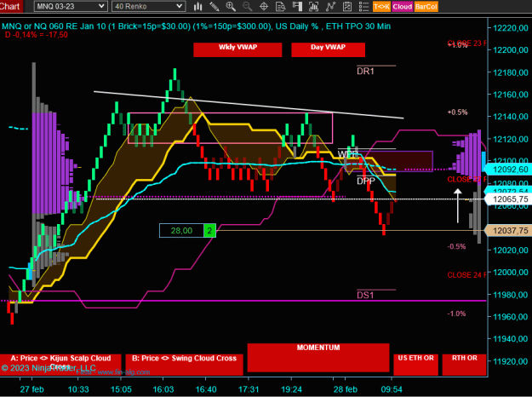Image resolution: width=532 pixels, height=397 pixels.
Task: Click the US ETH OR button
Action: point(415,365)
